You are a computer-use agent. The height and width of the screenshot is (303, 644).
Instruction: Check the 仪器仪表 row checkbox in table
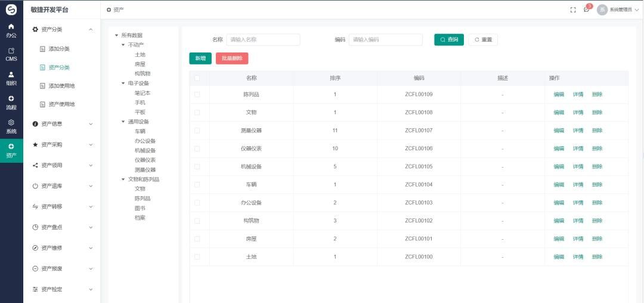point(197,149)
